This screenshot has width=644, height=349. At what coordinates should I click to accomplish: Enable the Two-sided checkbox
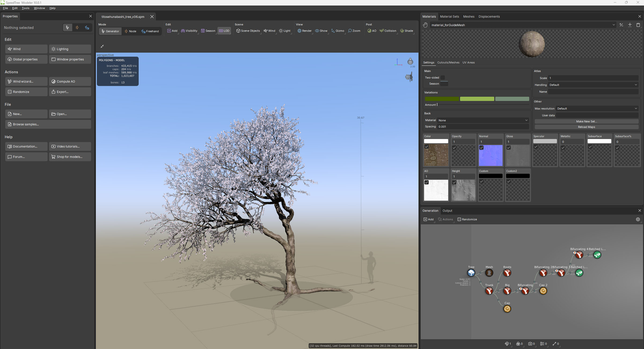pyautogui.click(x=443, y=78)
